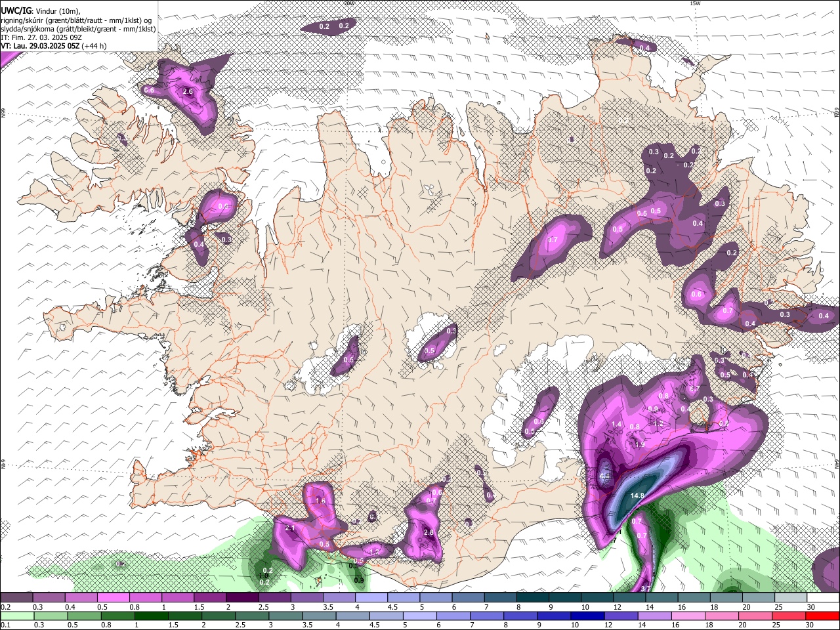Click the '20W' longitude label at the top
The image size is (840, 630).
[348, 3]
